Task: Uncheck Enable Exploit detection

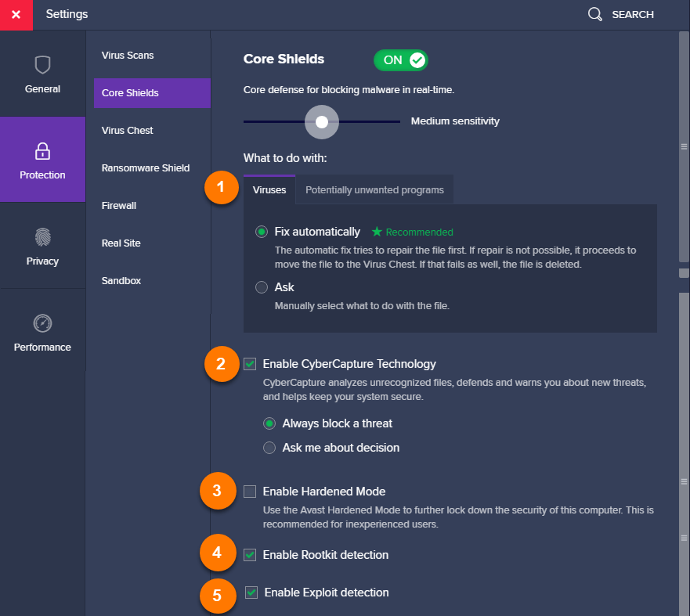Action: click(x=251, y=593)
